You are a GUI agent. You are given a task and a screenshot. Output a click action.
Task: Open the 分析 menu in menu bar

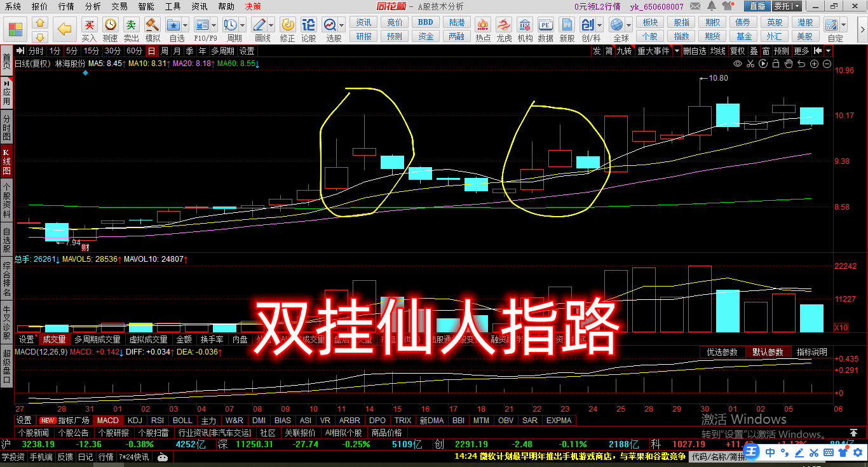tap(93, 6)
